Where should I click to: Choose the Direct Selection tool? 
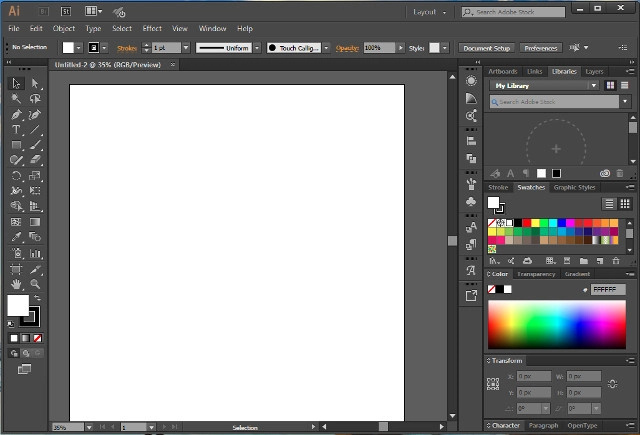(35, 84)
